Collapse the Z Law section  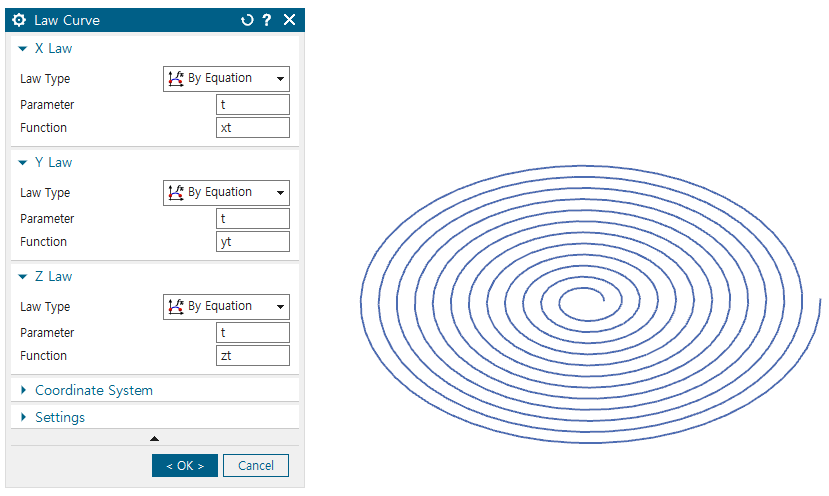tap(23, 276)
